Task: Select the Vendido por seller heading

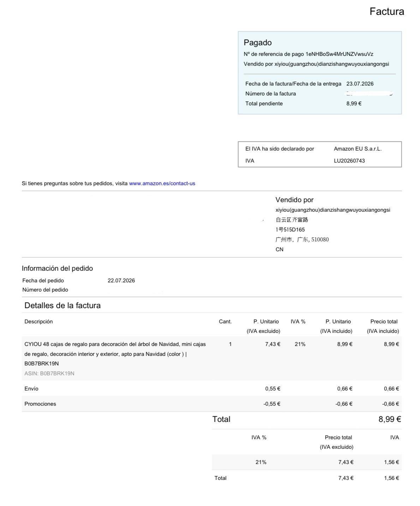Action: point(294,200)
